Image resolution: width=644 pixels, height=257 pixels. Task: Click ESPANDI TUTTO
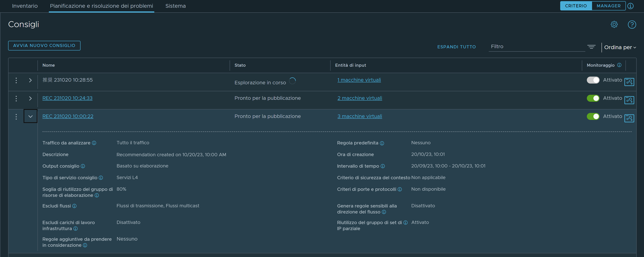coord(456,47)
